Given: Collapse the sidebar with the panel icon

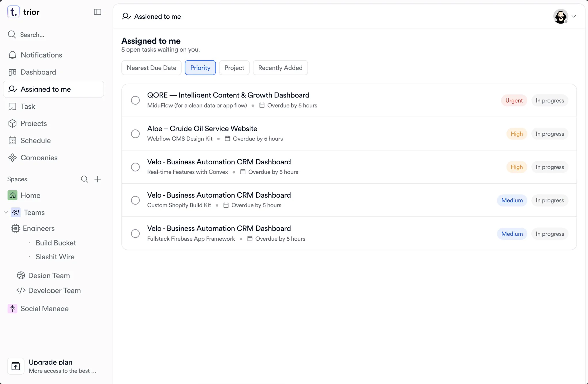Looking at the screenshot, I should tap(98, 12).
